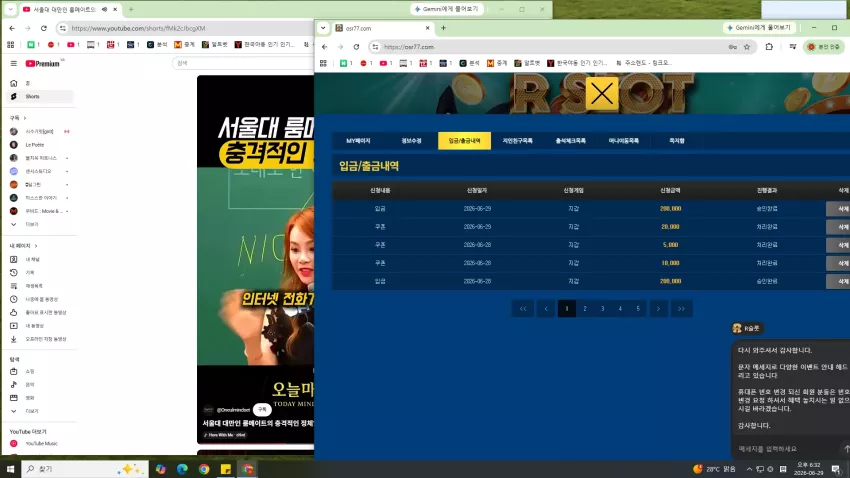Open the Windows Start menu
This screenshot has height=478, width=850.
[x=10, y=469]
